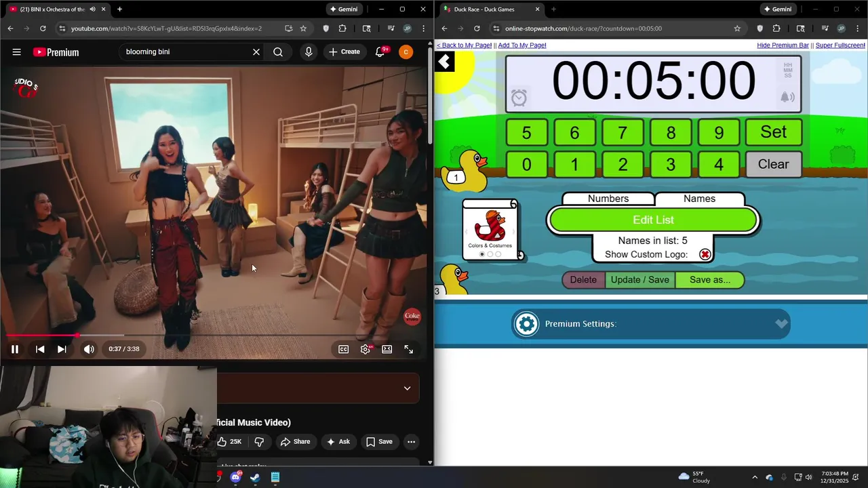Bookmark the YouTube page with star

[x=303, y=28]
